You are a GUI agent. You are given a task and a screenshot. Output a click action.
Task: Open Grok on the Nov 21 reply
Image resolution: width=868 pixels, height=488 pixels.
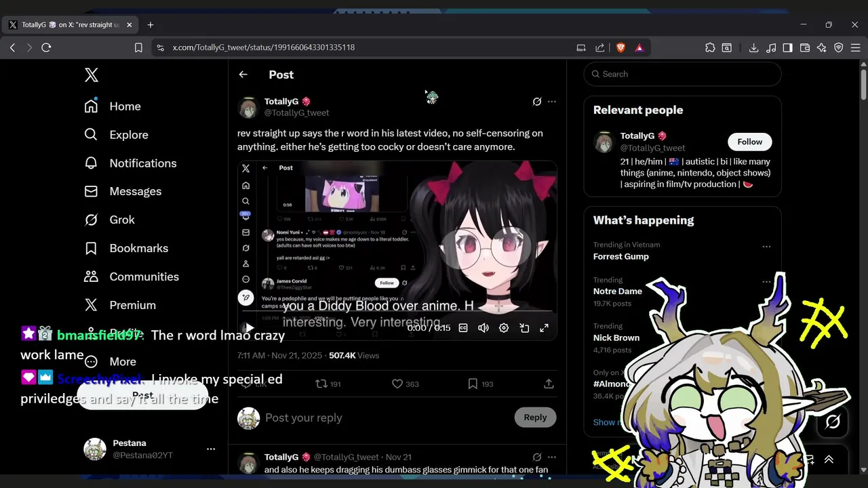(537, 457)
